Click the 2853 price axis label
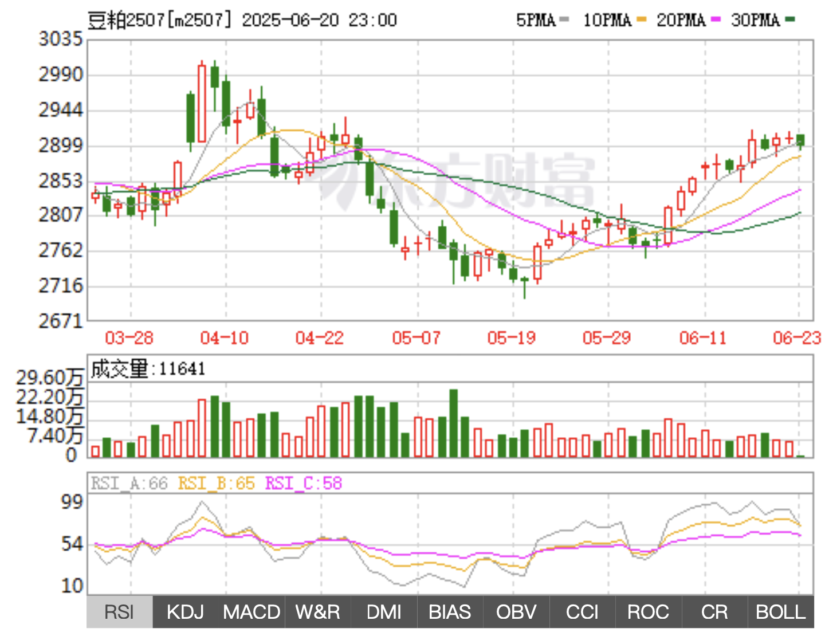 (61, 181)
